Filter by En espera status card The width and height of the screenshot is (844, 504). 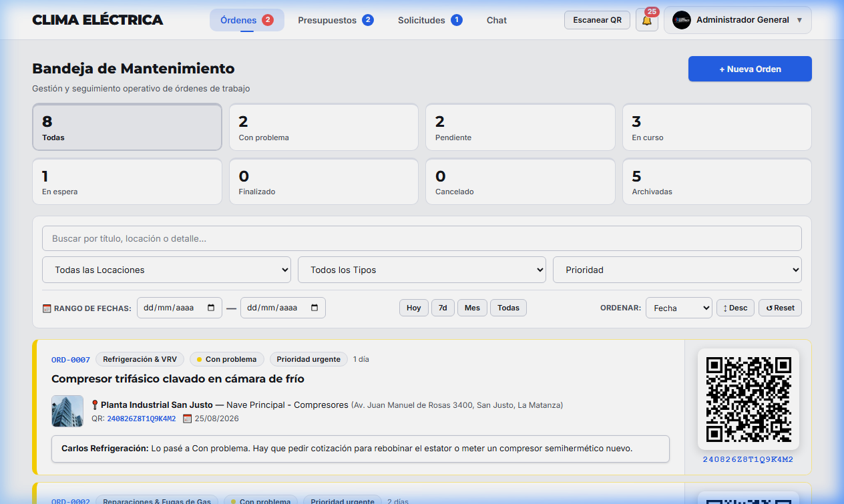point(127,181)
